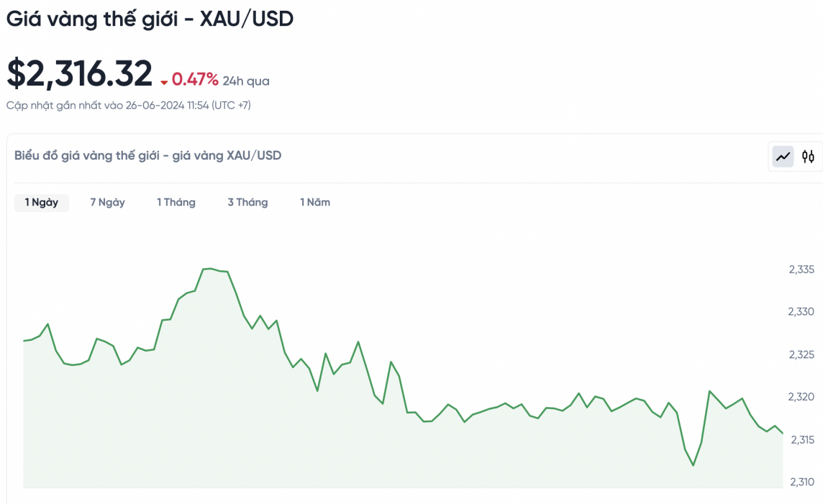Switch to candlestick chart view icon
The image size is (823, 504).
[x=808, y=156]
